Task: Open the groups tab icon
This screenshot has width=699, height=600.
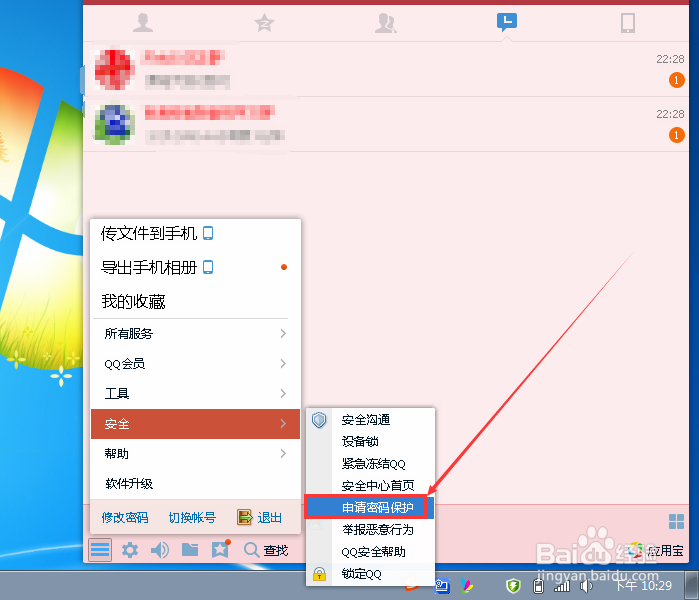Action: coord(386,23)
